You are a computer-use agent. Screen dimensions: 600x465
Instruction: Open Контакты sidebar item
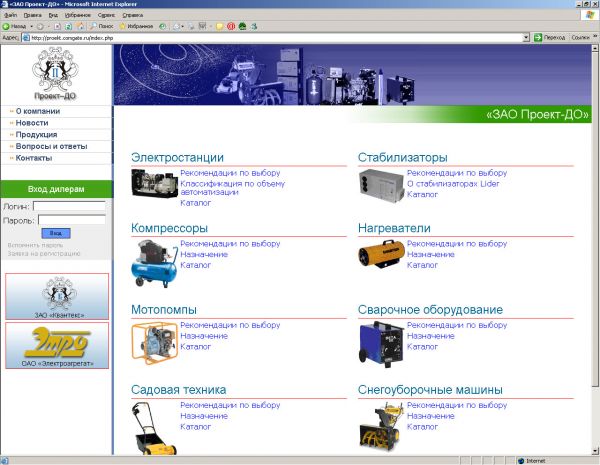[x=34, y=158]
